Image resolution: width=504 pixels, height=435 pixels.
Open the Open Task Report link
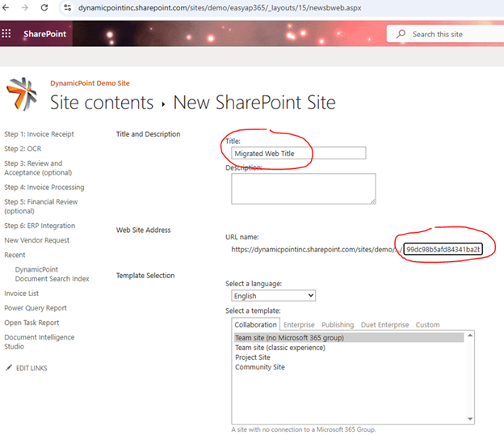(31, 323)
